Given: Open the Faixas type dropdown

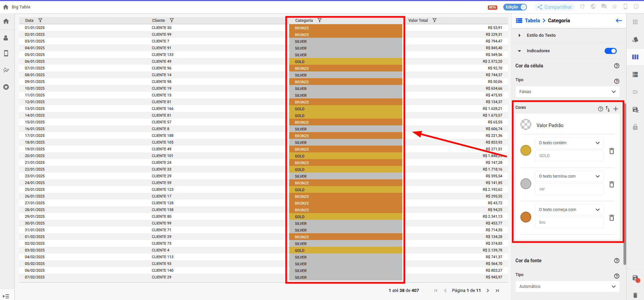Looking at the screenshot, I should coord(567,92).
